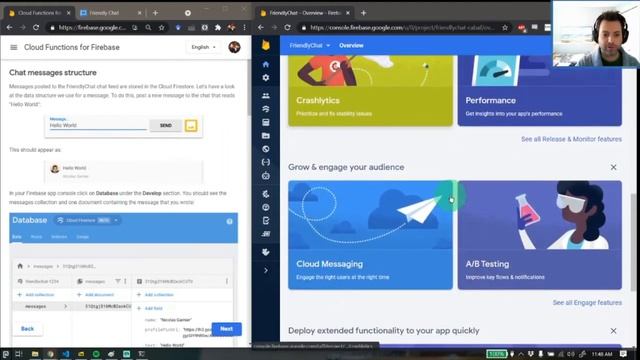
Task: Switch to the Friendly Chat browser tab
Action: [x=109, y=13]
